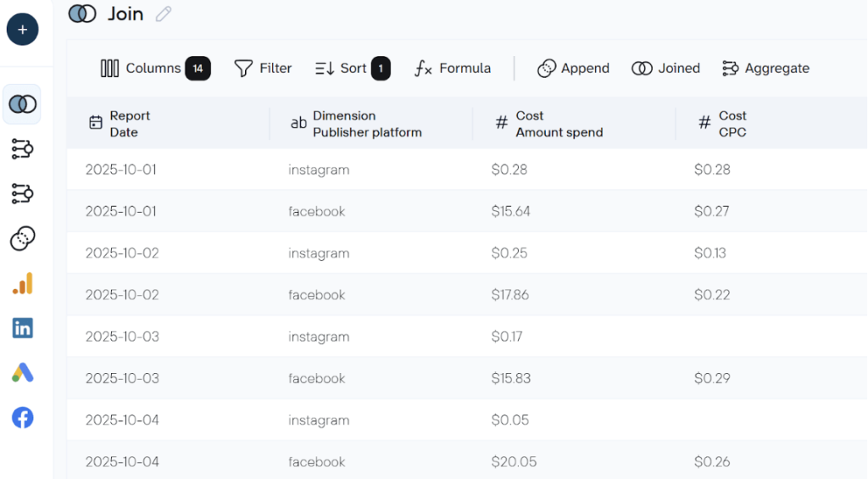Click the $0.22 CPC cell
This screenshot has height=479, width=868.
tap(712, 295)
